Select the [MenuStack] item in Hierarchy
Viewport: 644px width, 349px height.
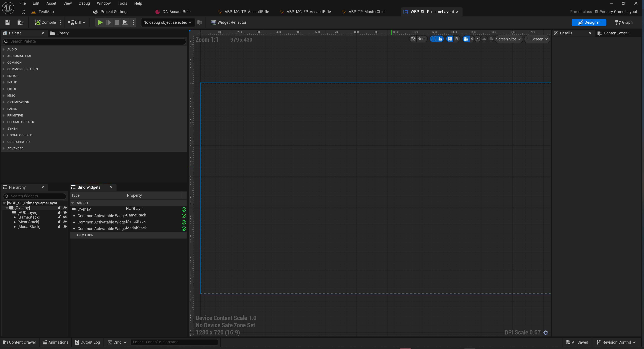(28, 222)
